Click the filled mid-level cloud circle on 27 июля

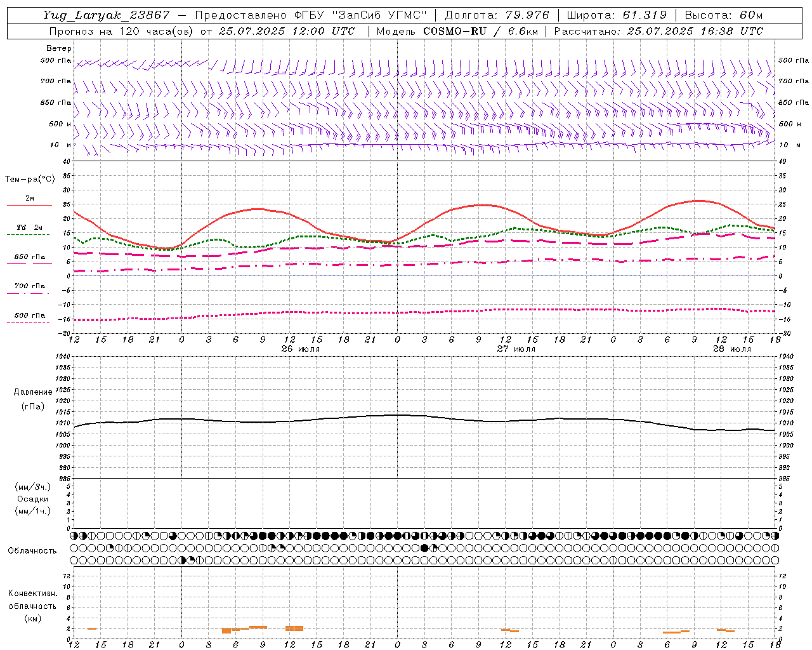pos(424,548)
